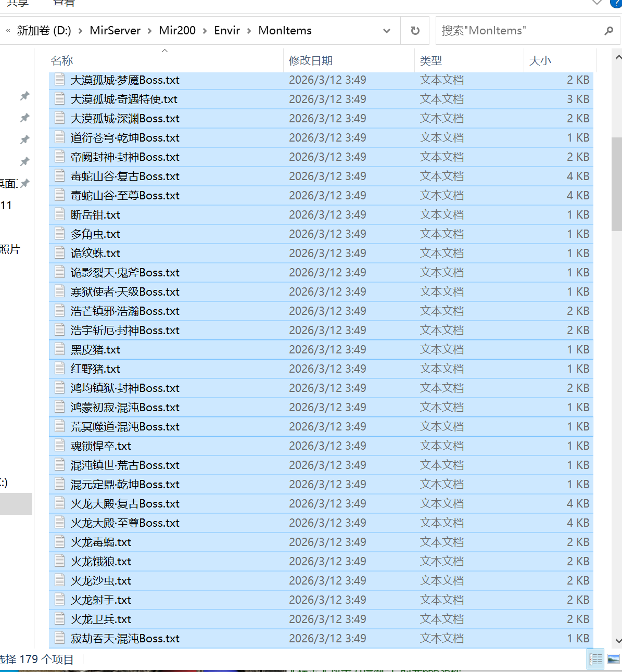Switch to details view icon in status bar
Viewport: 622px width, 672px height.
pyautogui.click(x=595, y=659)
